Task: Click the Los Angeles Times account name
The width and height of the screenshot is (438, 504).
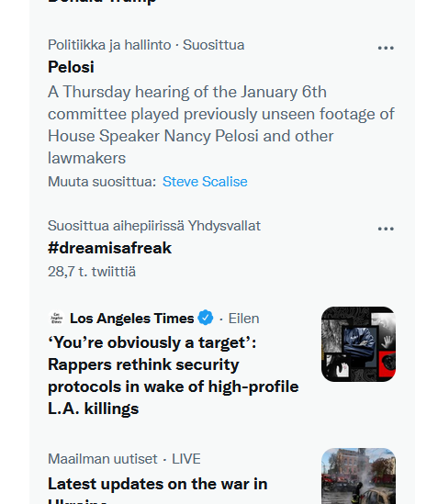Action: (132, 319)
